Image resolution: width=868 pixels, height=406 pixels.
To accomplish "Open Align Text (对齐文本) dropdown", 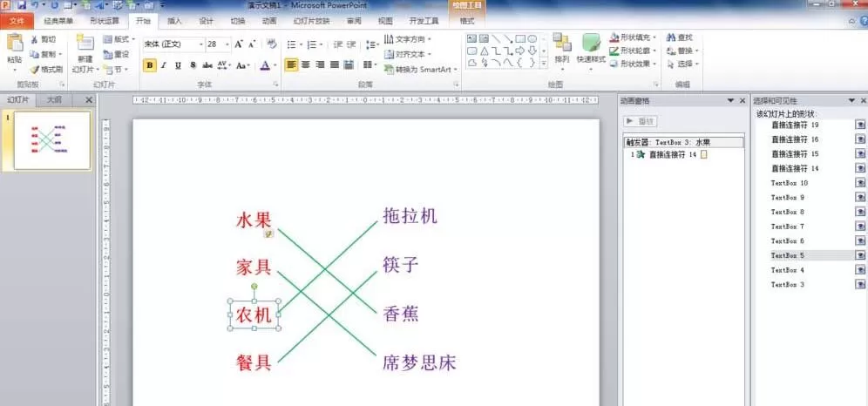I will tap(408, 54).
